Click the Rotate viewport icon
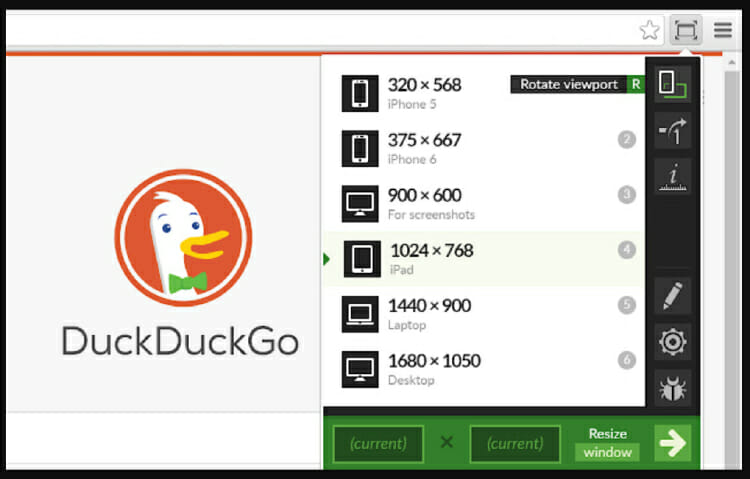The image size is (750, 479). (x=673, y=84)
